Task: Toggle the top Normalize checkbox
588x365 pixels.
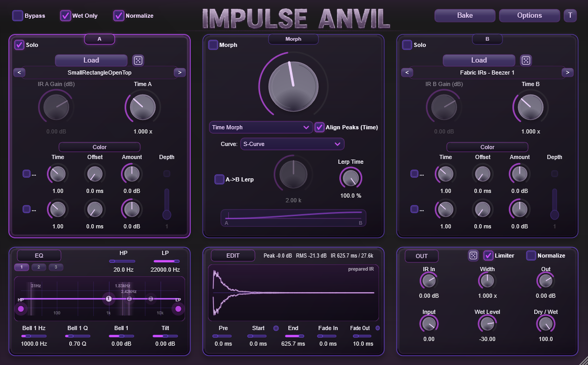Action: tap(119, 15)
